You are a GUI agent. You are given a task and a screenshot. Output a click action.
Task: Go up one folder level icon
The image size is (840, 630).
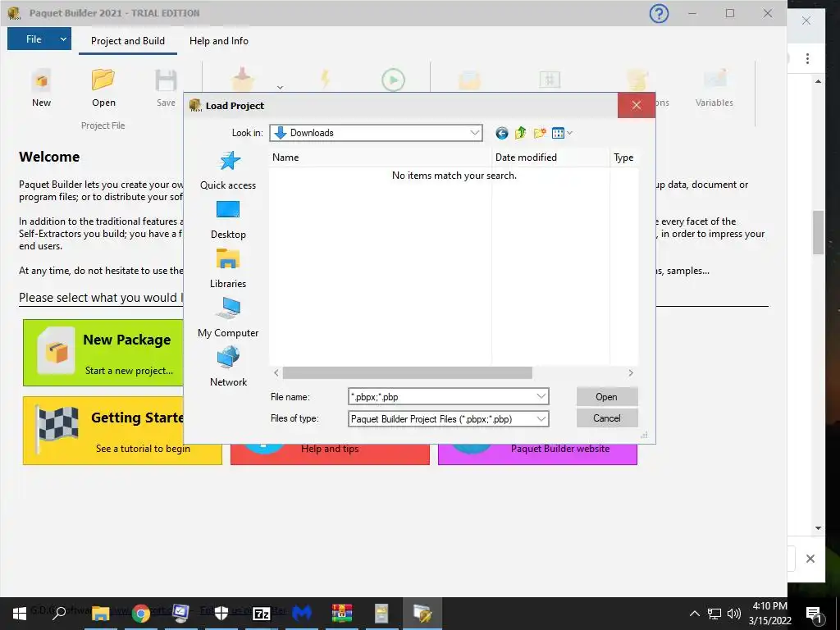[520, 133]
